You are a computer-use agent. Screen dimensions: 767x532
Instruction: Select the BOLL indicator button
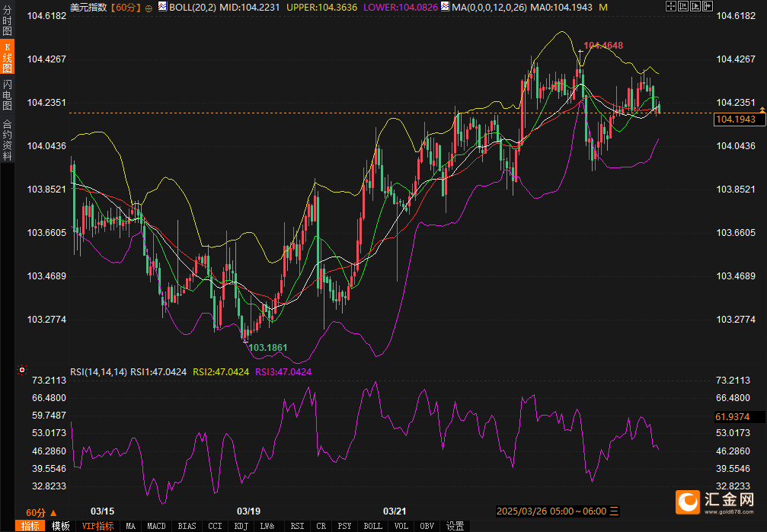372,526
